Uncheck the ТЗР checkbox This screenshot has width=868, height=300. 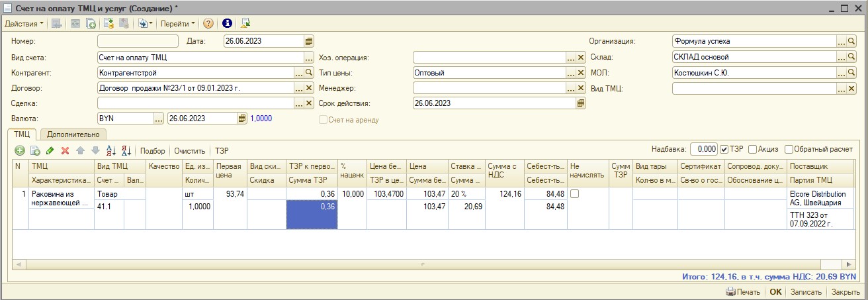pyautogui.click(x=724, y=149)
